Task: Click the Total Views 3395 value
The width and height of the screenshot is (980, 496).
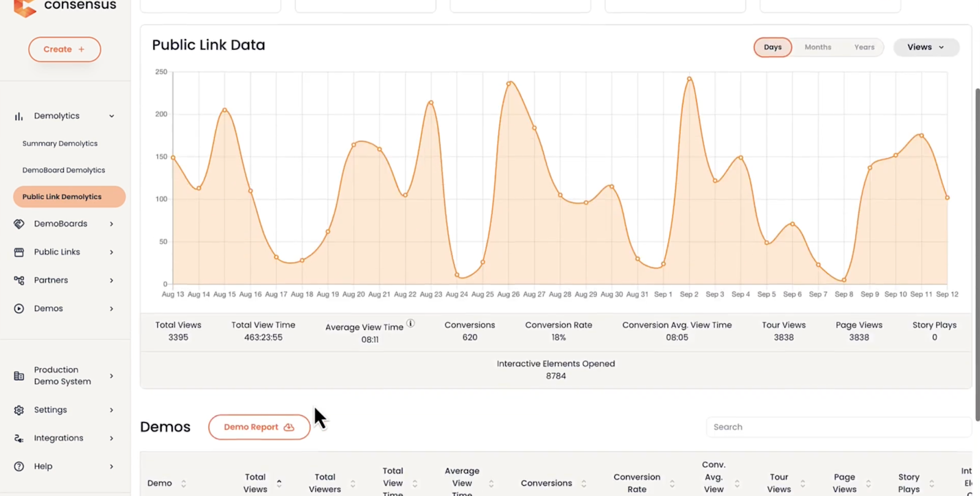Action: pyautogui.click(x=178, y=337)
